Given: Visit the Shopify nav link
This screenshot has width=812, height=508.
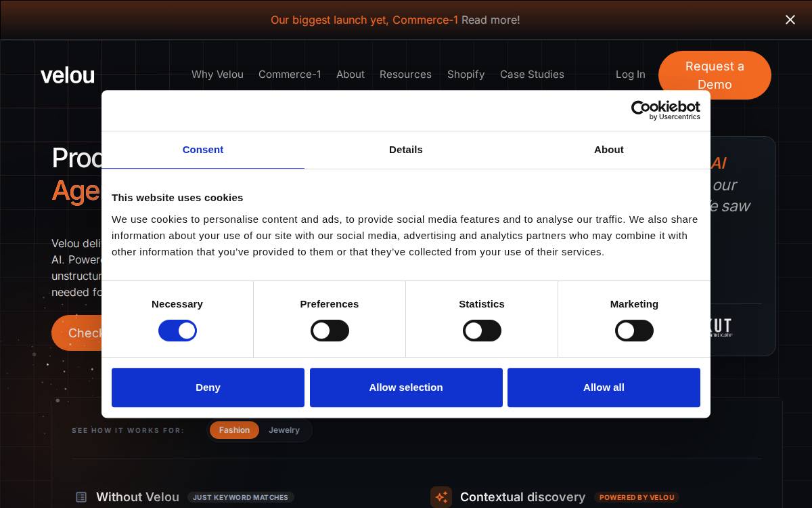Looking at the screenshot, I should pos(466,75).
